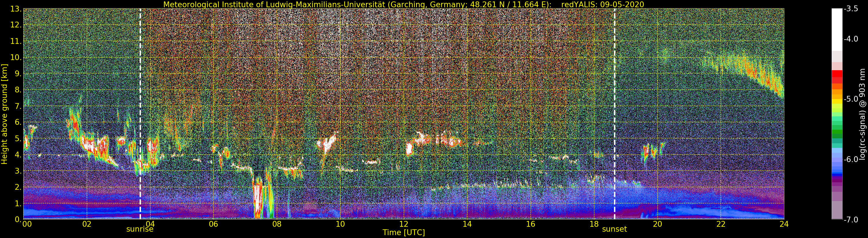
Task: Click the '-6.0' colorbar value
Action: pos(851,159)
